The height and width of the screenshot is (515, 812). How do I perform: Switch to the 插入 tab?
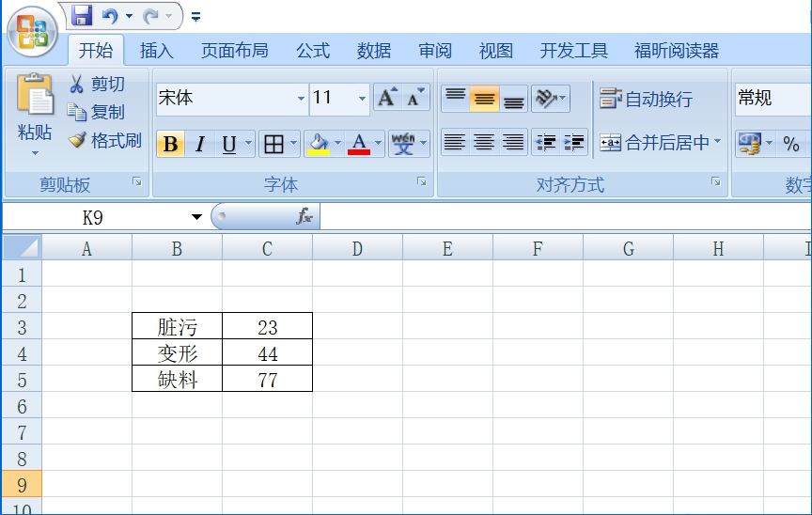(x=157, y=51)
